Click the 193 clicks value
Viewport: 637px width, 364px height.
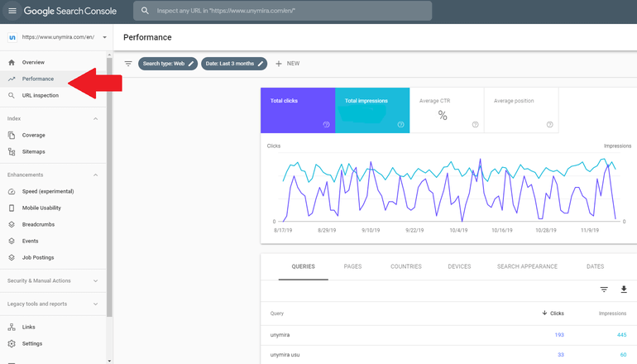[x=559, y=335]
